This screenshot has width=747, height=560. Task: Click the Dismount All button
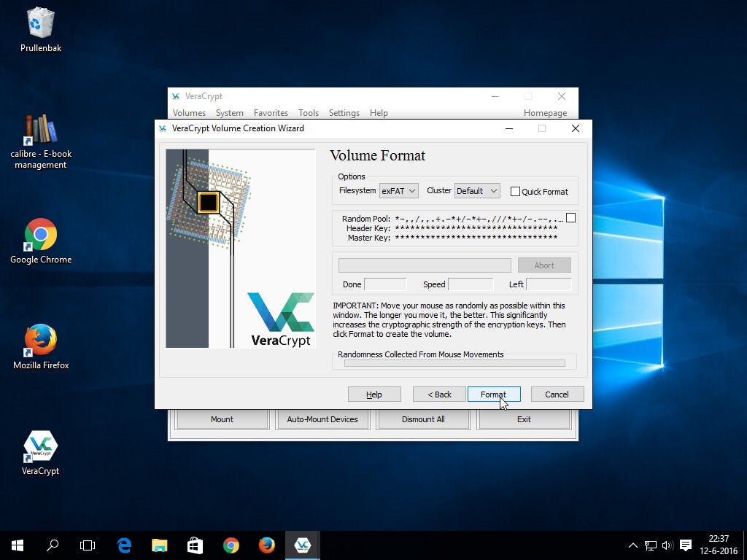coord(423,419)
